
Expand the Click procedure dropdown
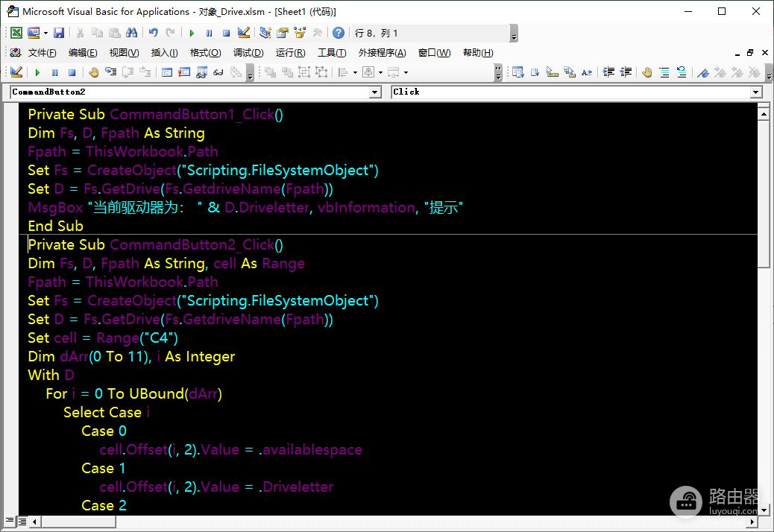pos(756,92)
